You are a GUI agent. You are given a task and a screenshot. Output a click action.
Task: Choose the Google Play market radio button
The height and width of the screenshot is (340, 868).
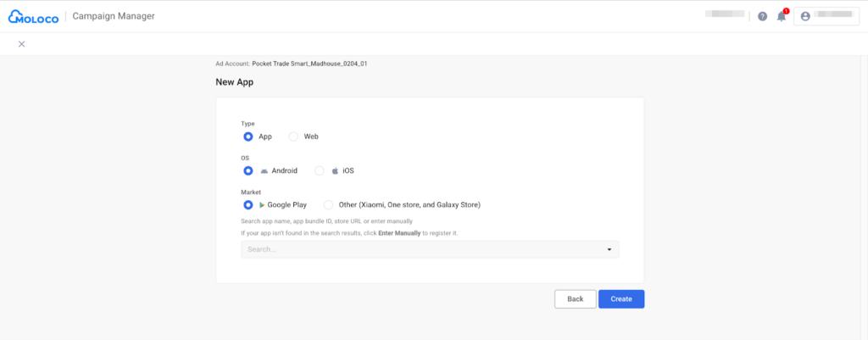[x=248, y=204]
